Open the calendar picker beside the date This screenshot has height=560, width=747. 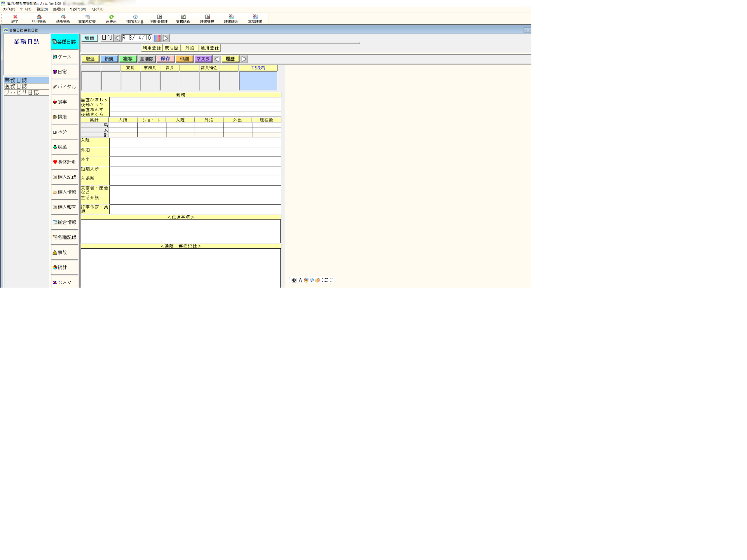(157, 38)
